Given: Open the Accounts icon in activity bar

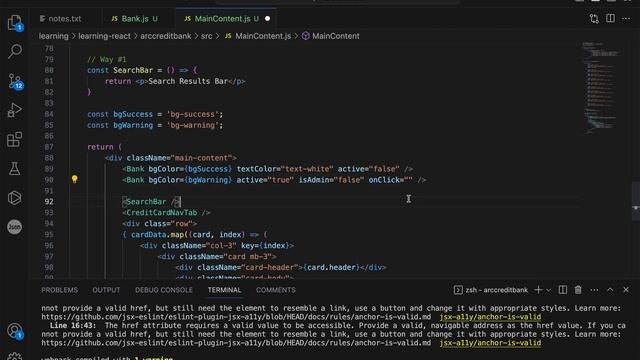Looking at the screenshot, I should (15, 331).
